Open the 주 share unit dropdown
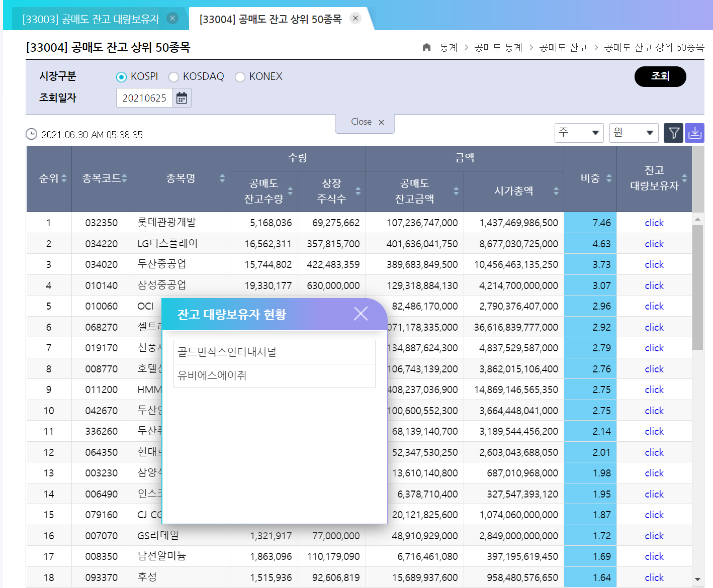Viewport: 713px width, 588px height. (x=579, y=133)
